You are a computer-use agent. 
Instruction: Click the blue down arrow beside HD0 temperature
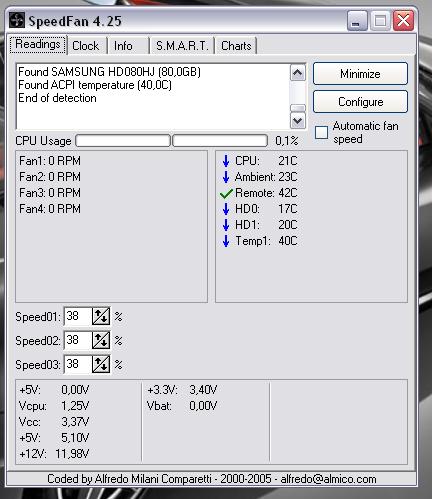pyautogui.click(x=226, y=209)
